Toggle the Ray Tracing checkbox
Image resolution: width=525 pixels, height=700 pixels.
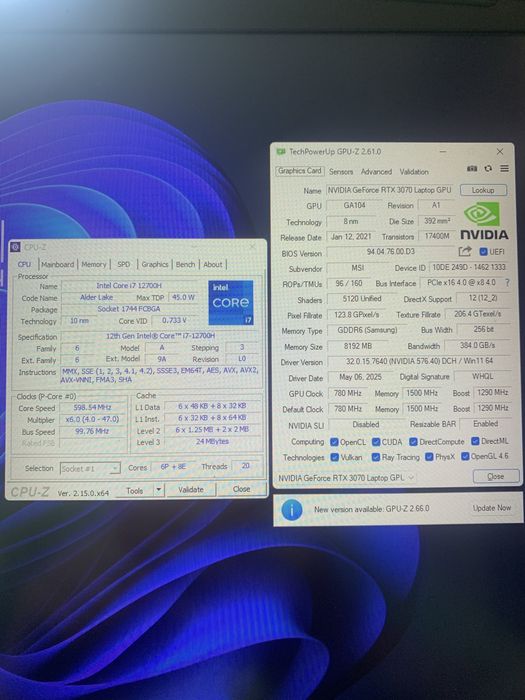coord(376,457)
